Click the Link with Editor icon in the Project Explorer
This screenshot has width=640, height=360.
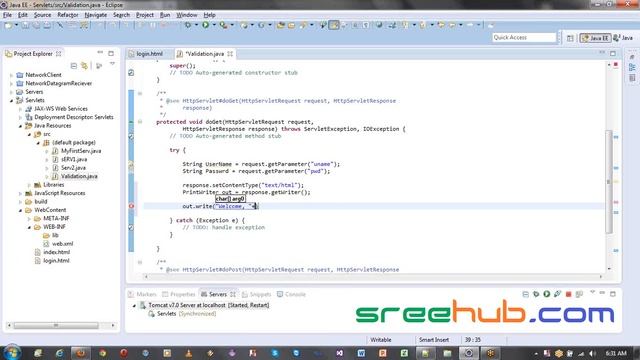84,66
